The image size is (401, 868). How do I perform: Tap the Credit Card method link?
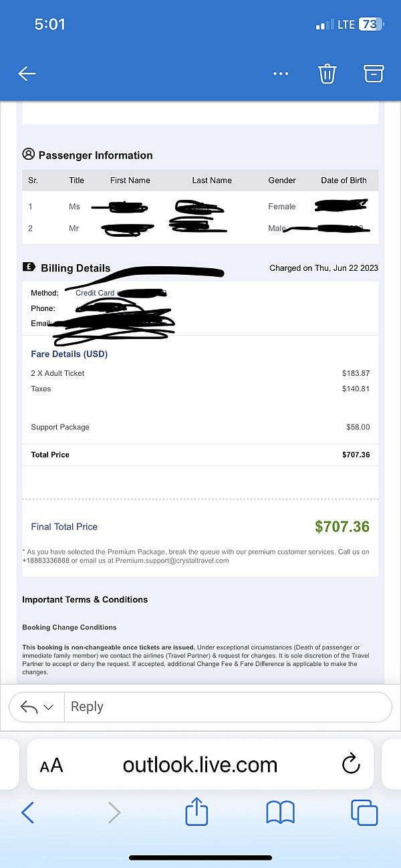[x=94, y=293]
